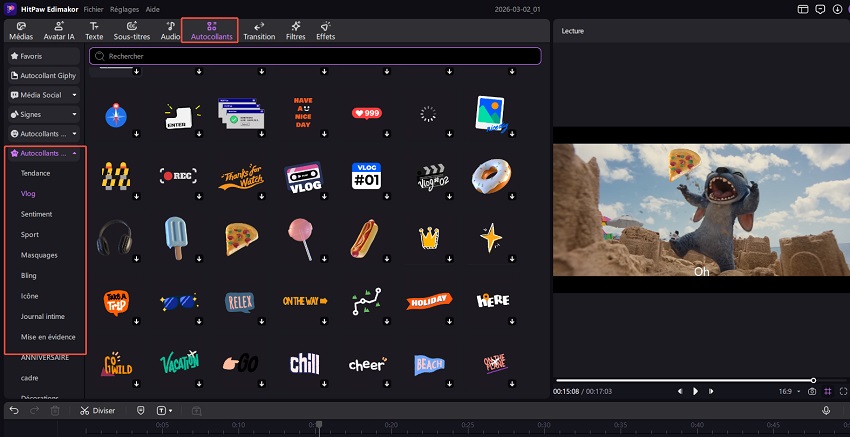Select the Bling subcategory
Screen dimensions: 850x437
click(x=29, y=275)
